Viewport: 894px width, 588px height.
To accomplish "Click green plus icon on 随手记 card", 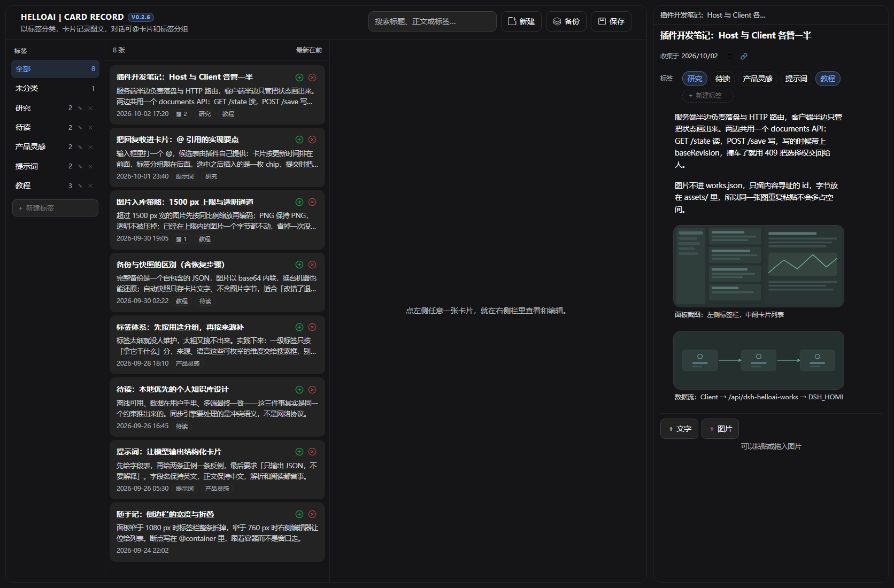I will click(299, 514).
